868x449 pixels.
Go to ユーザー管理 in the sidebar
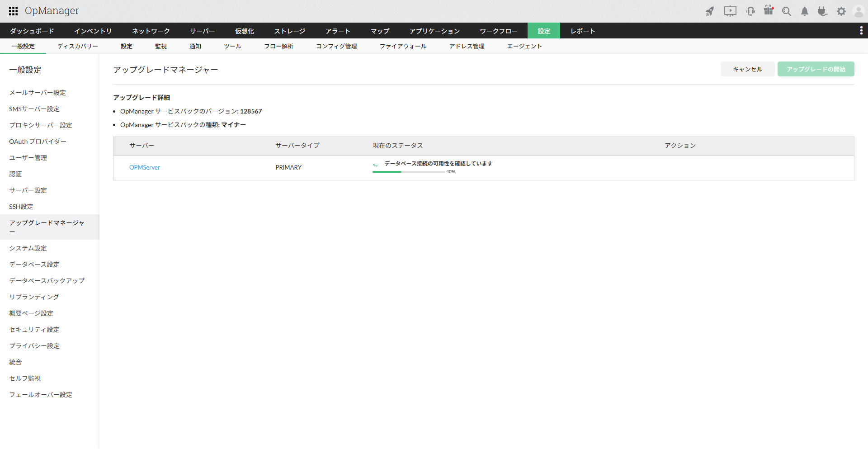tap(50, 158)
